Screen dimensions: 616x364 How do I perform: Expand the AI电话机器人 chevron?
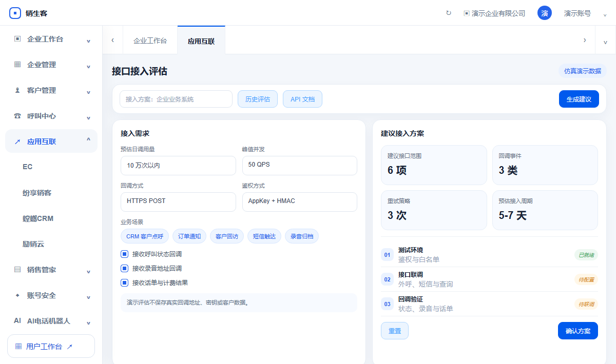pyautogui.click(x=88, y=323)
